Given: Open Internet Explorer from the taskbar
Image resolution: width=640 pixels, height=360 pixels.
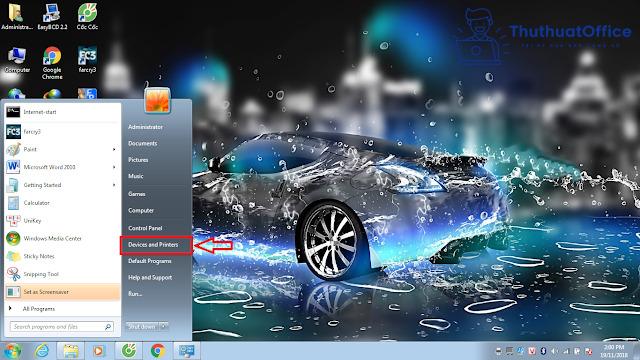Looking at the screenshot, I should point(42,351).
